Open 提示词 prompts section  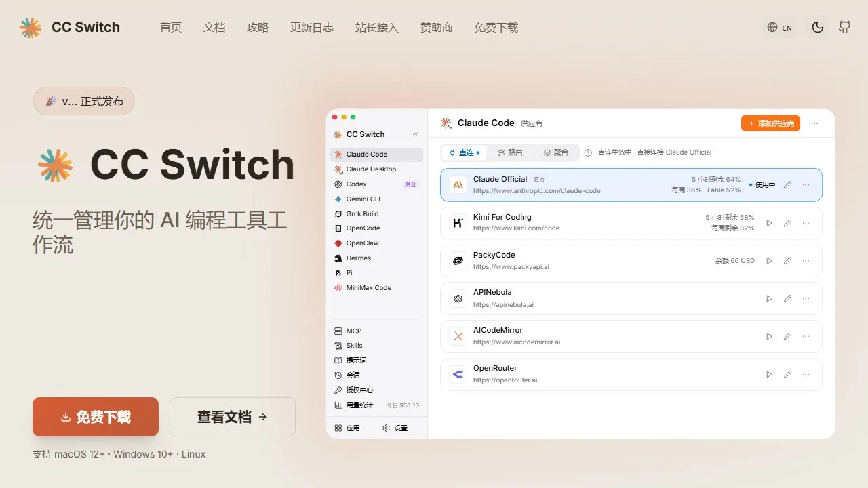(x=377, y=361)
